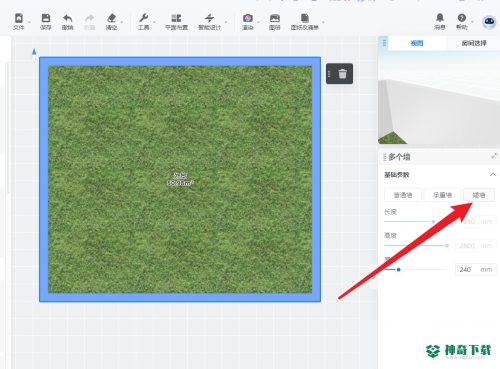Image resolution: width=500 pixels, height=369 pixels.
Task: Click the wall thickness slider handle
Action: pos(399,270)
